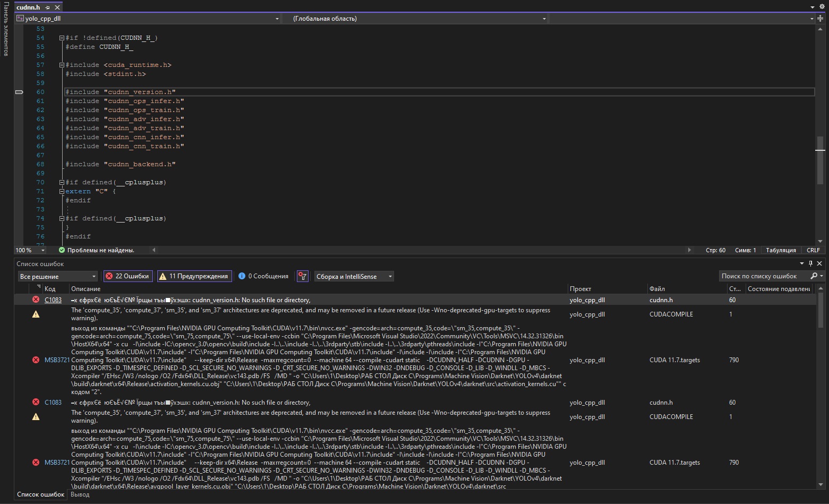Toggle the 22 Ошибки errors filter
Viewport: 829px width, 504px height.
[x=127, y=276]
